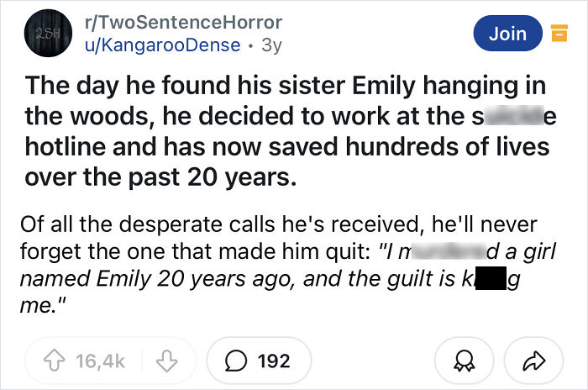Open the u/KangarooDense user profile
Viewport: 588px width, 390px height.
coord(163,45)
